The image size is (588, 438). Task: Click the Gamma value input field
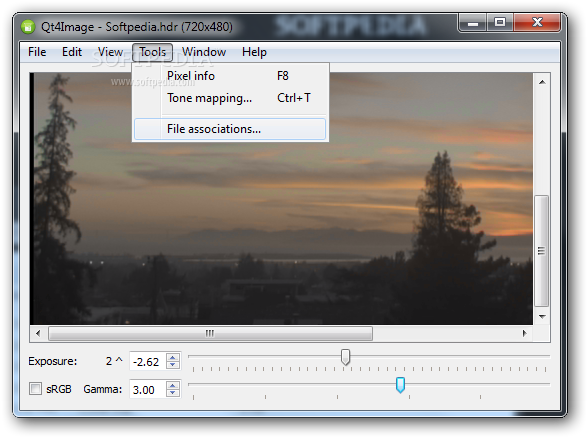[x=147, y=390]
